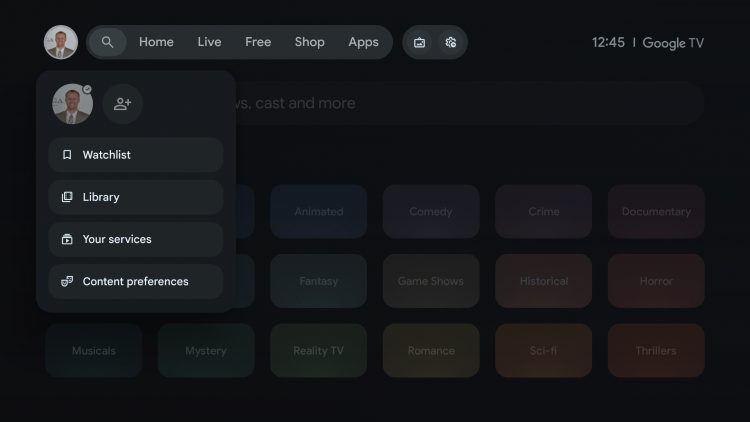This screenshot has width=750, height=422.
Task: Open the Reality TV genre card
Action: coord(319,351)
